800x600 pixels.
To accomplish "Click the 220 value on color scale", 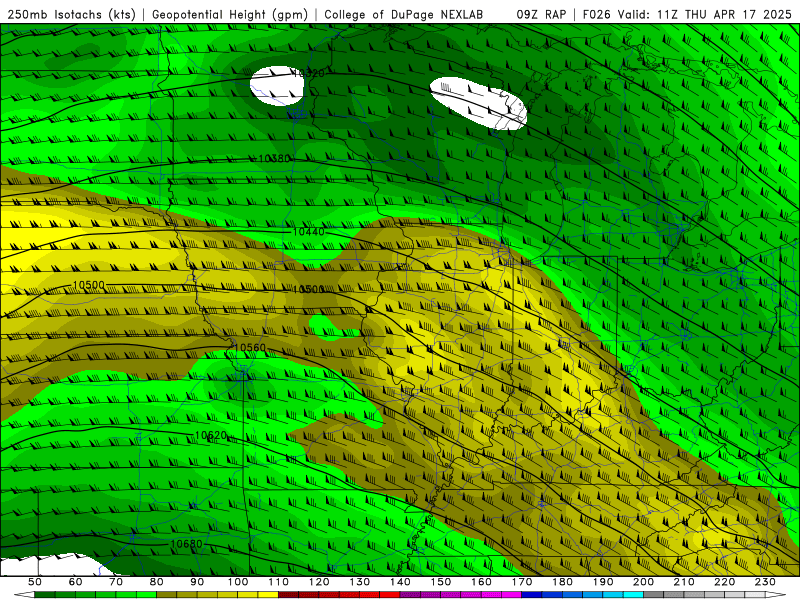I will click(x=724, y=582).
